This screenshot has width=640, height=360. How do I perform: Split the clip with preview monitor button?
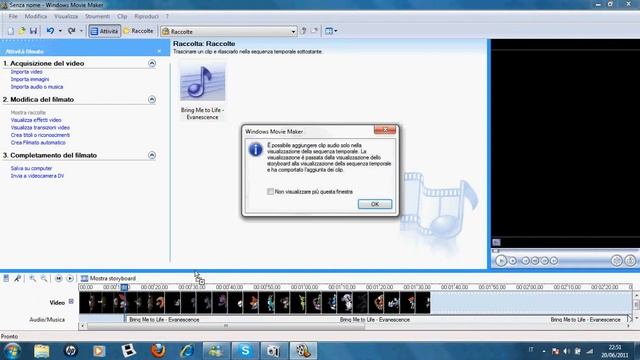tap(617, 260)
